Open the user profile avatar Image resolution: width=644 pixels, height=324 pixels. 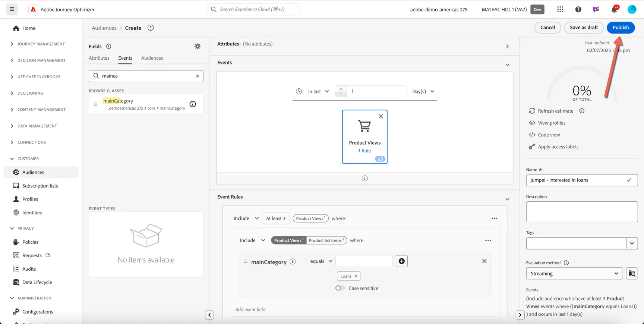[632, 9]
